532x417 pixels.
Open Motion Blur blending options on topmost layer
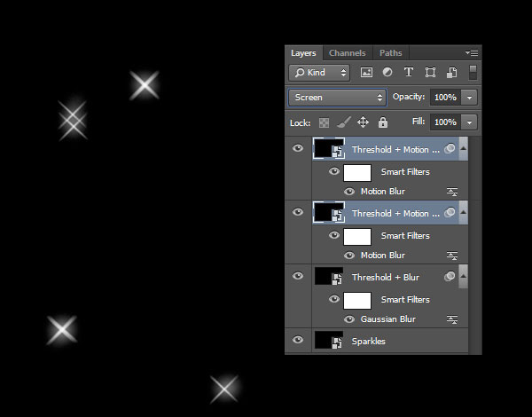pyautogui.click(x=452, y=192)
